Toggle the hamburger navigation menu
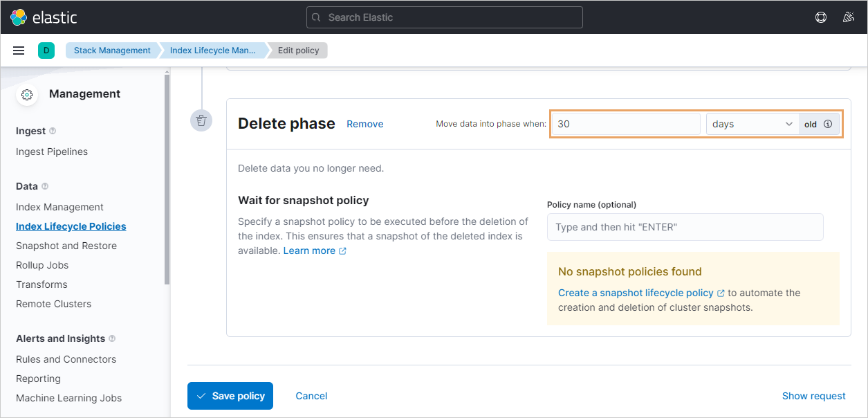 (x=19, y=51)
